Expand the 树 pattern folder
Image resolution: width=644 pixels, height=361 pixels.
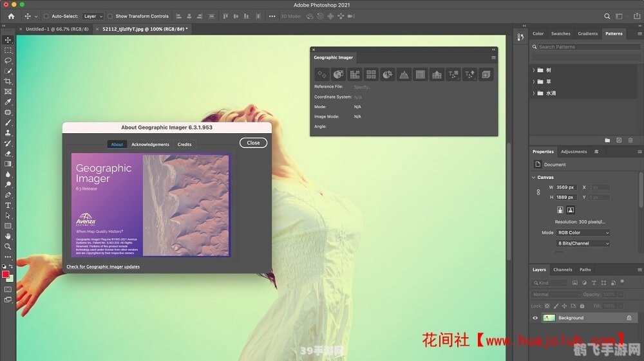pos(533,70)
